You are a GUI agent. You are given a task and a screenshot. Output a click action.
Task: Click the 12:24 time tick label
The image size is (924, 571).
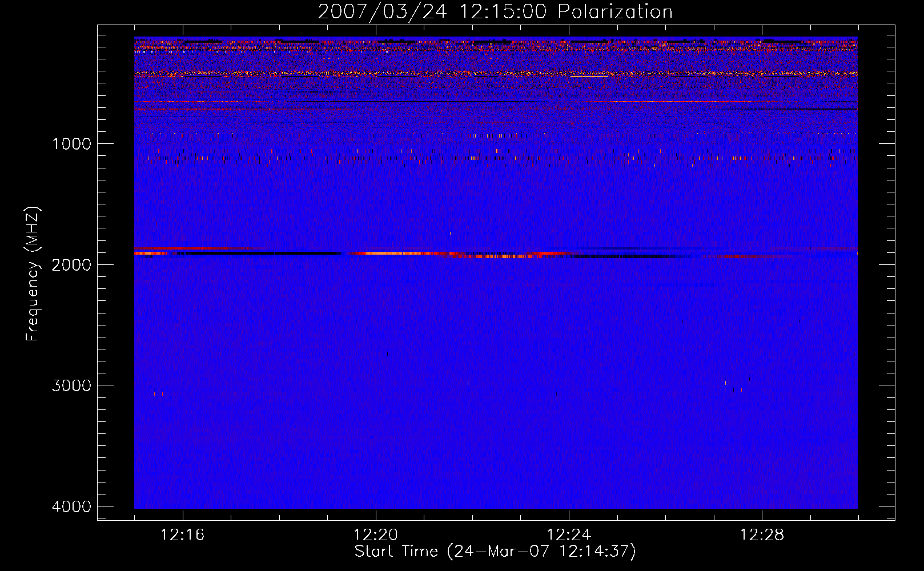pos(569,535)
